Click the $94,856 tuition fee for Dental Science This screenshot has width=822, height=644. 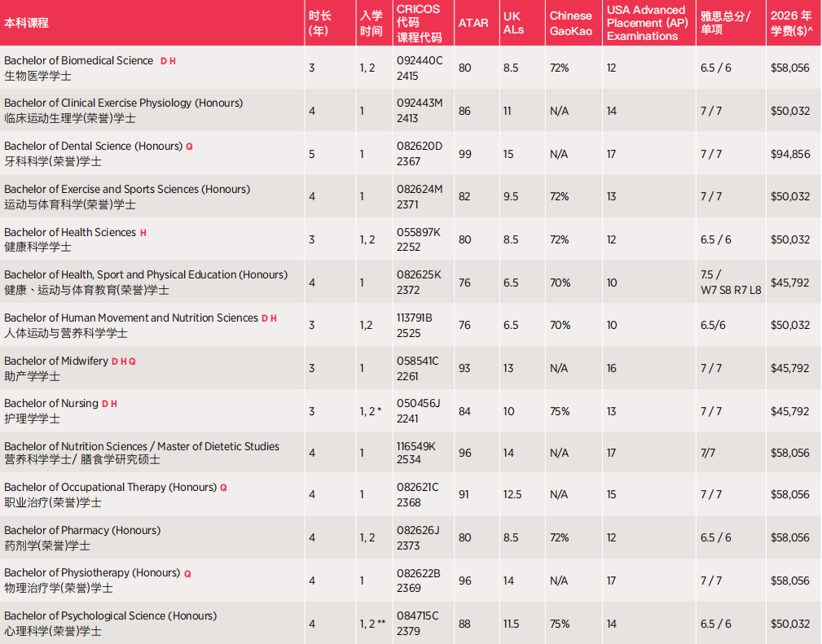(x=790, y=154)
